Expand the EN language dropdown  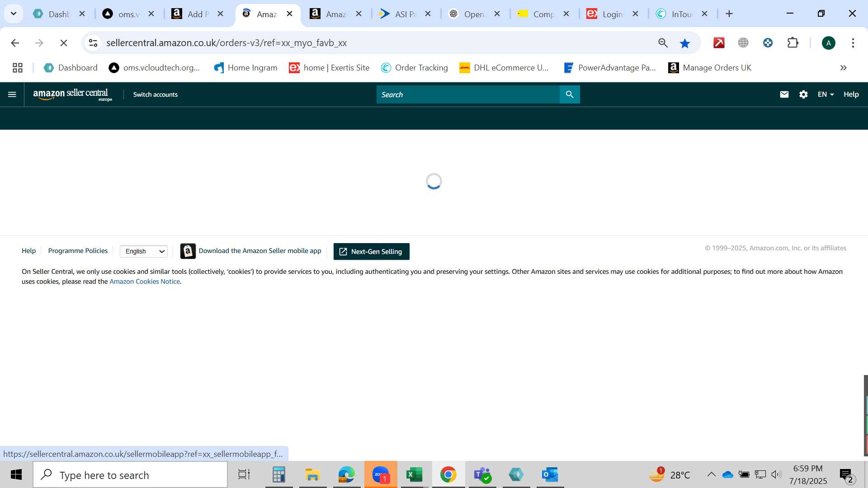click(826, 94)
